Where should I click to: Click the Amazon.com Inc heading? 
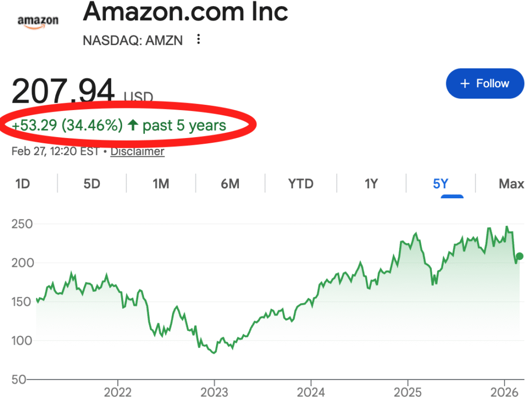tap(185, 12)
